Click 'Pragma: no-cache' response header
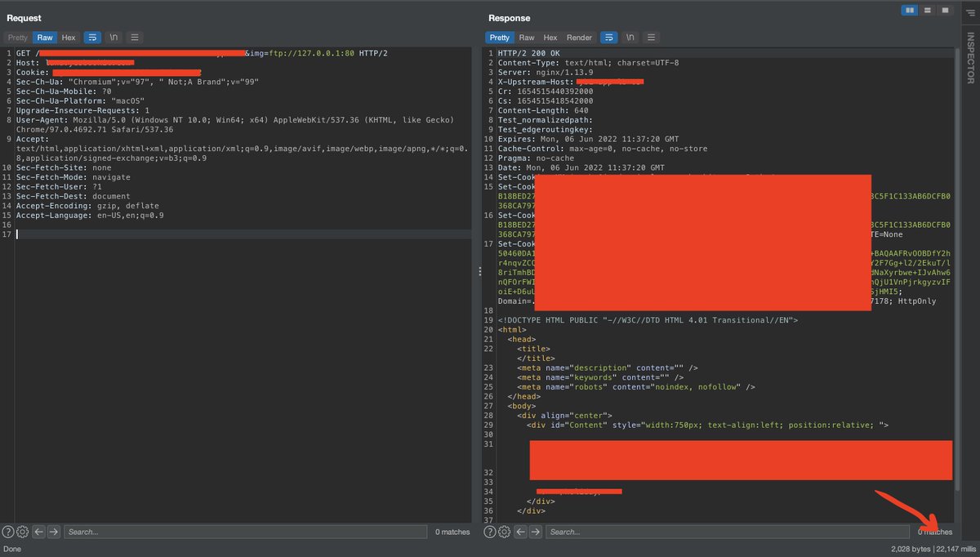The image size is (980, 557). [536, 158]
